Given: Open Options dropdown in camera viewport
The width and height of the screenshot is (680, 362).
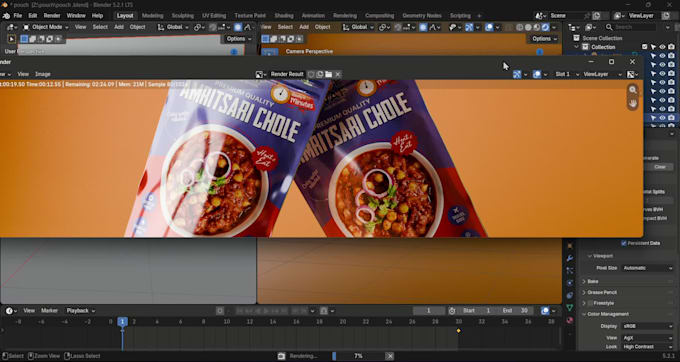Looking at the screenshot, I should tap(545, 39).
